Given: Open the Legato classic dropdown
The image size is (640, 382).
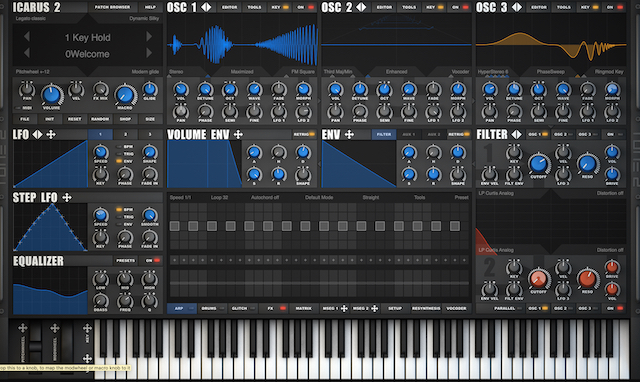Looking at the screenshot, I should [31, 18].
